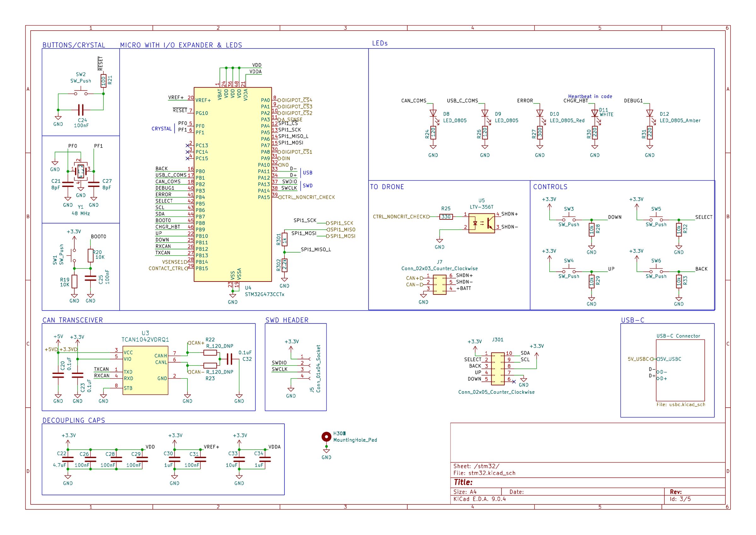Click the 'DECOUPLING CAPS' section title

(x=74, y=420)
